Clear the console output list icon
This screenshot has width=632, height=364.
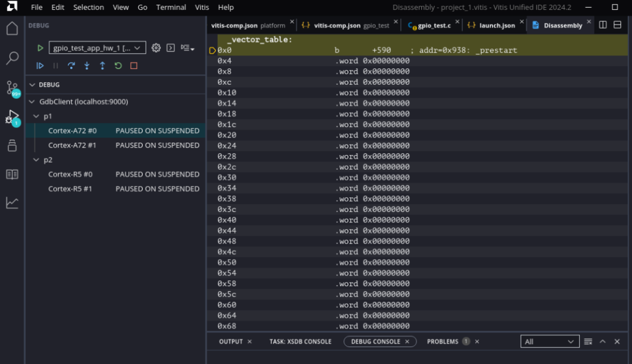[x=588, y=341]
